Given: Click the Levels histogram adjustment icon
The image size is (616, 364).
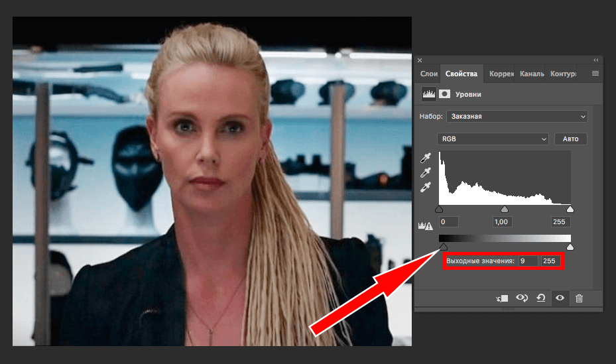Looking at the screenshot, I should [x=428, y=95].
